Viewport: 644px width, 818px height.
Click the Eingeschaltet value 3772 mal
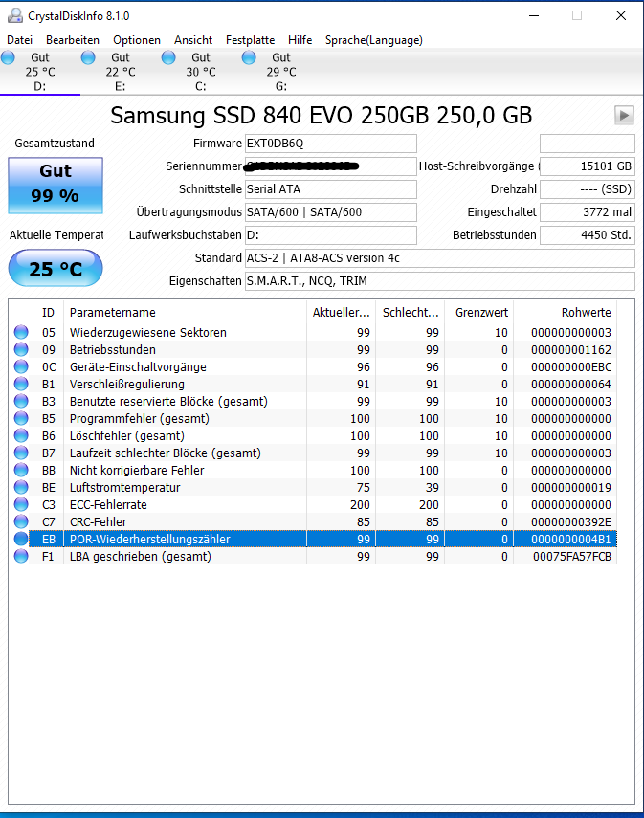[588, 212]
